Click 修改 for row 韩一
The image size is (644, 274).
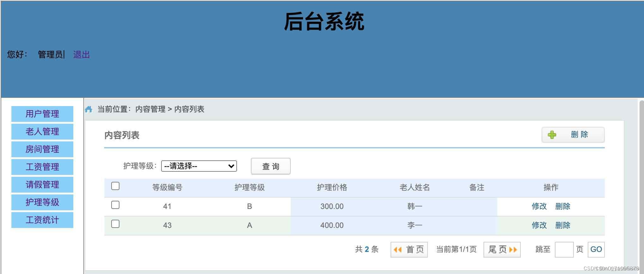(539, 206)
